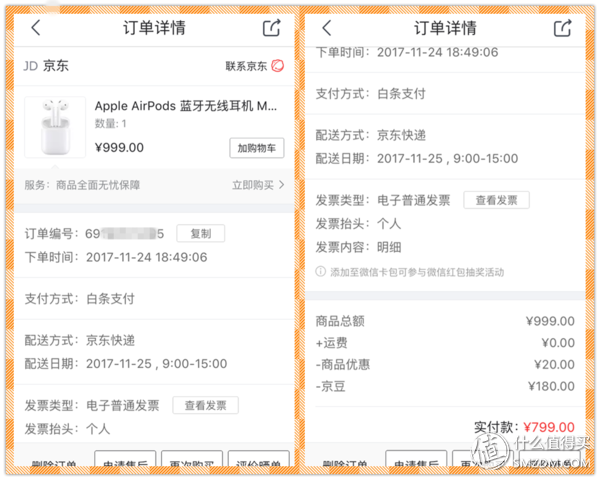Viewport: 600px width, 480px height.
Task: Select the ¥20.00 商品优惠 value
Action: pos(554,364)
